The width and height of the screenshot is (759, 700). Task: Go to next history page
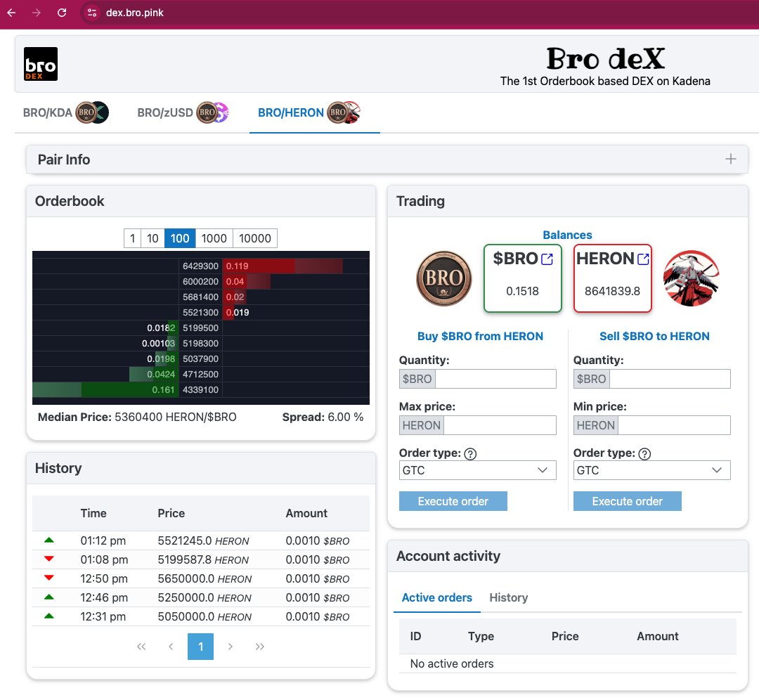pos(231,647)
